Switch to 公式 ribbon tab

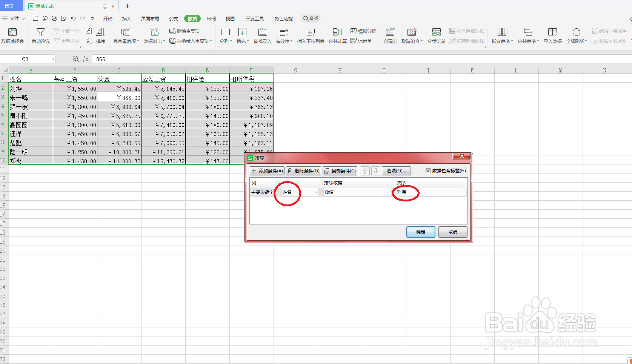174,18
